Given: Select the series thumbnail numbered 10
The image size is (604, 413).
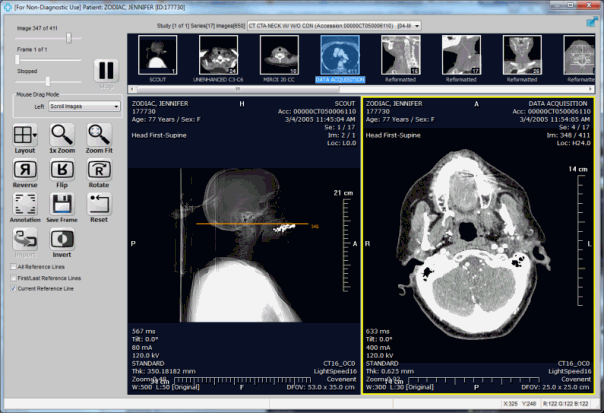Looking at the screenshot, I should (279, 55).
